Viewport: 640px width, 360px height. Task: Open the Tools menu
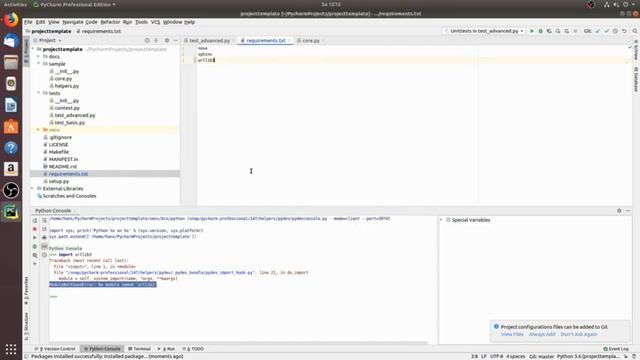(141, 22)
